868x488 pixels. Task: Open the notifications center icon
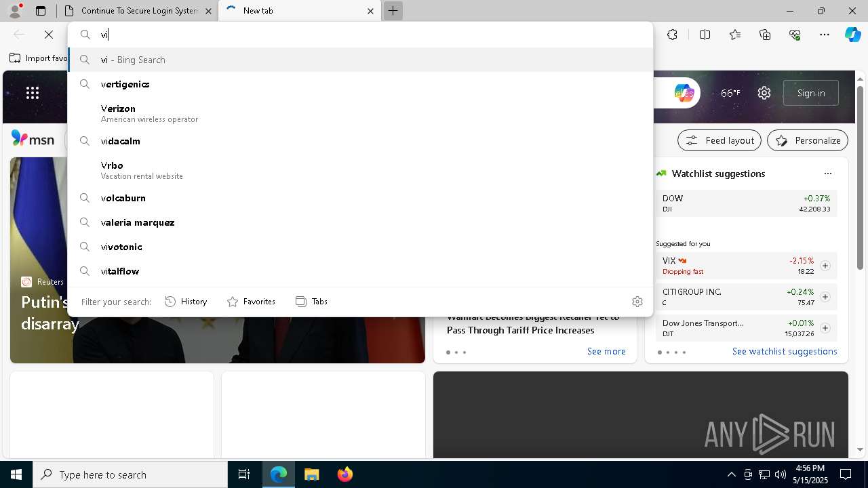point(846,474)
